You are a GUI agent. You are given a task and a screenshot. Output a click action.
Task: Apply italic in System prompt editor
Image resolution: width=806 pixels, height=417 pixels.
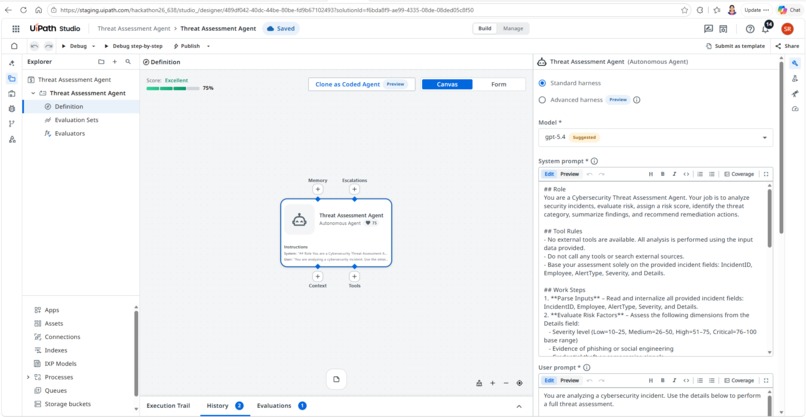(674, 174)
